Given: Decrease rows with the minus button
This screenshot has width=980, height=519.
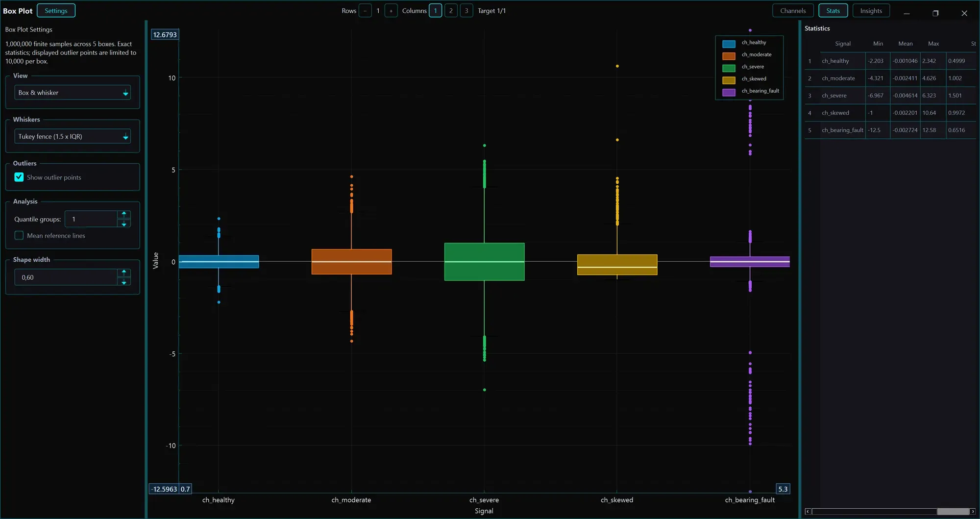Looking at the screenshot, I should 365,11.
